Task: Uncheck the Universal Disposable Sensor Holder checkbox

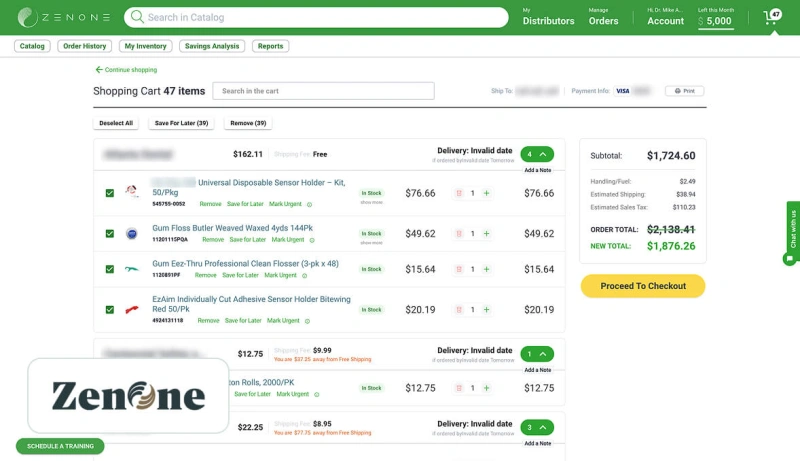Action: point(110,193)
